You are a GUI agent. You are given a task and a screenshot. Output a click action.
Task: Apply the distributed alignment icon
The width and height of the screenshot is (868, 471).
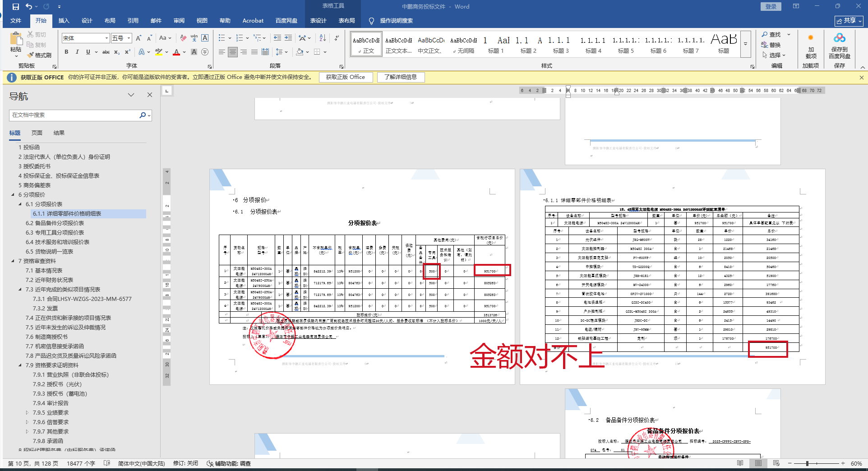click(x=265, y=52)
